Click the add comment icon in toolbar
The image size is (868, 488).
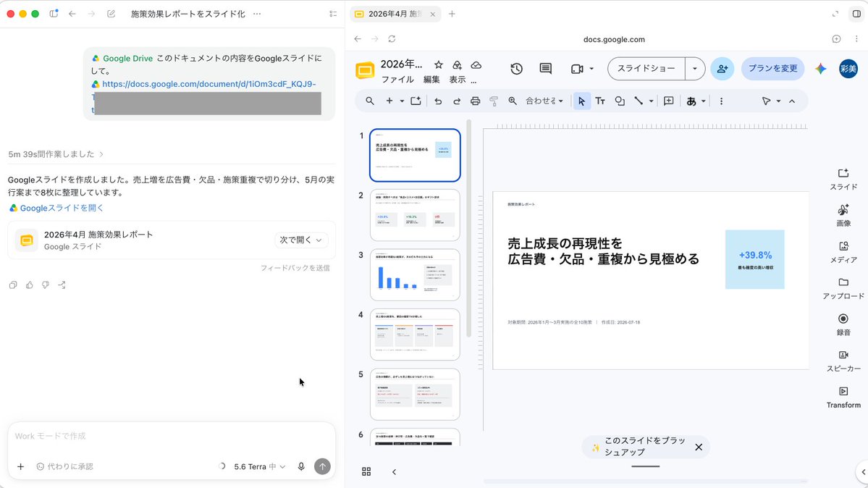669,101
